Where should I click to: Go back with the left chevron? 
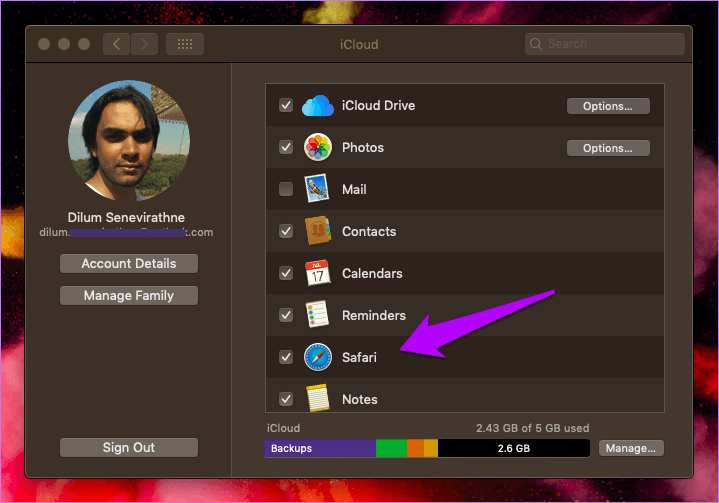coord(116,44)
